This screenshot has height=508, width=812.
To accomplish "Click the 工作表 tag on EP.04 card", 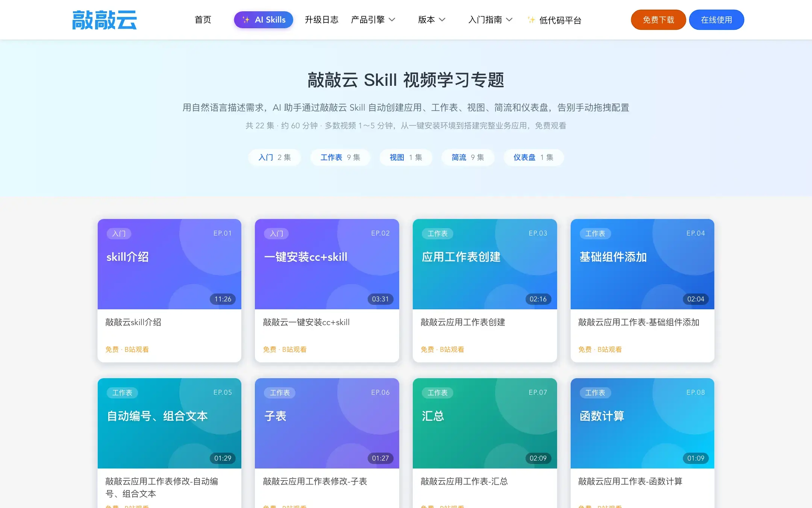I will (595, 234).
